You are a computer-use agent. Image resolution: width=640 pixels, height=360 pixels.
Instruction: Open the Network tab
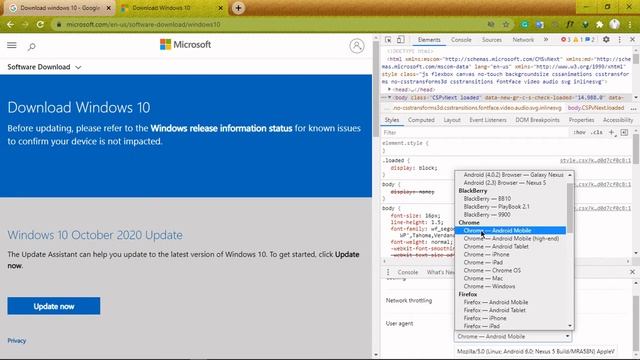coord(523,40)
